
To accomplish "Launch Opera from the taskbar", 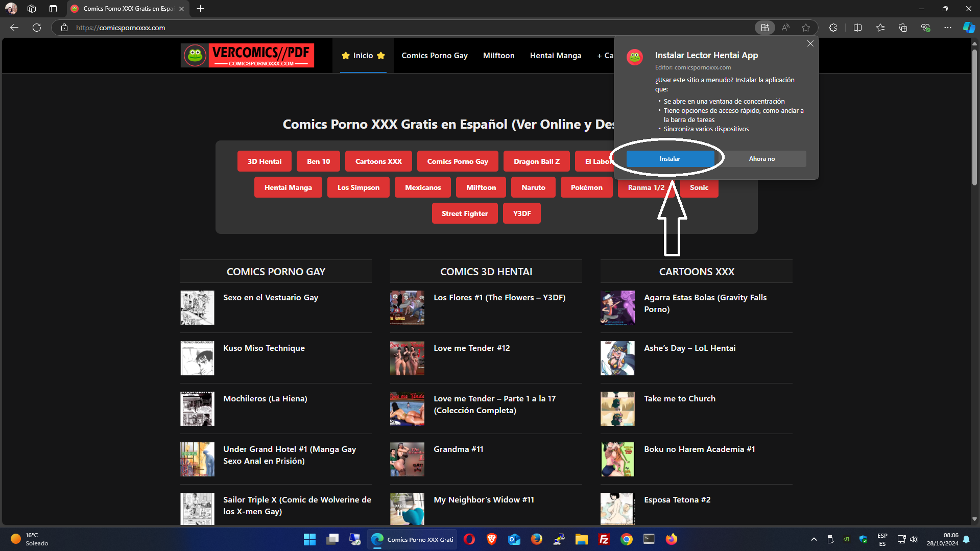I will pyautogui.click(x=469, y=539).
